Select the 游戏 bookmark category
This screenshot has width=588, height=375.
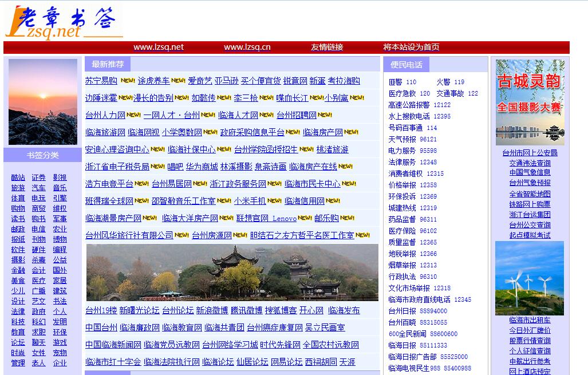click(x=60, y=342)
